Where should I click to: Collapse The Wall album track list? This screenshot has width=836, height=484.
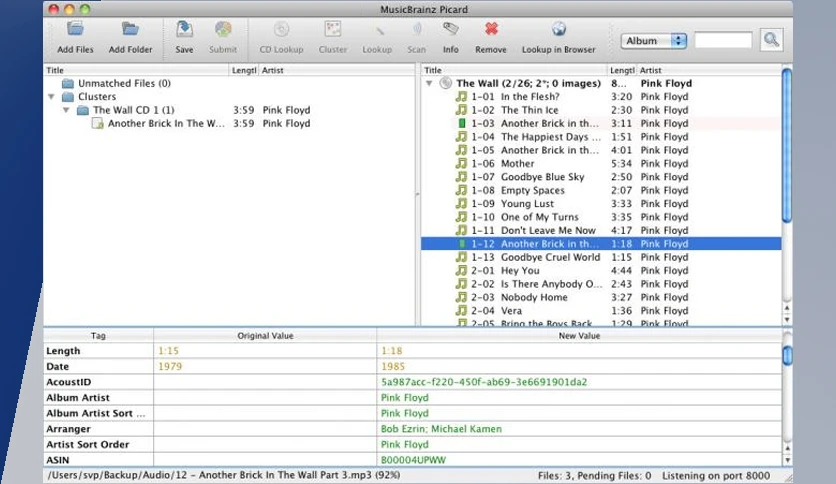point(429,84)
